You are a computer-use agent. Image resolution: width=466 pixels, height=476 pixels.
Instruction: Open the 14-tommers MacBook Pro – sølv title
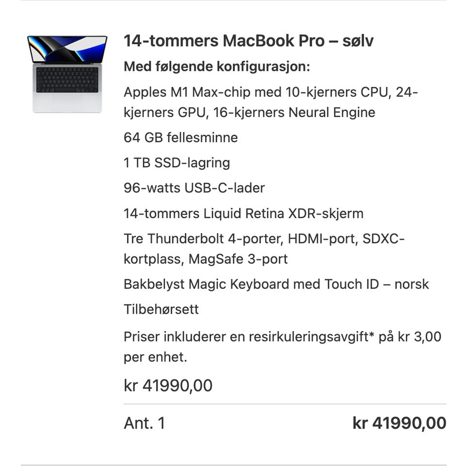pos(248,41)
